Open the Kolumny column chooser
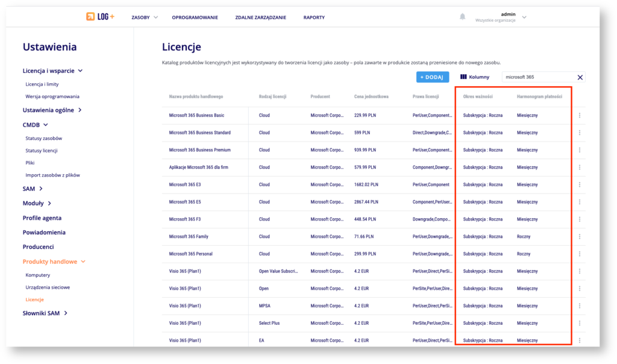The height and width of the screenshot is (364, 617). coord(475,77)
